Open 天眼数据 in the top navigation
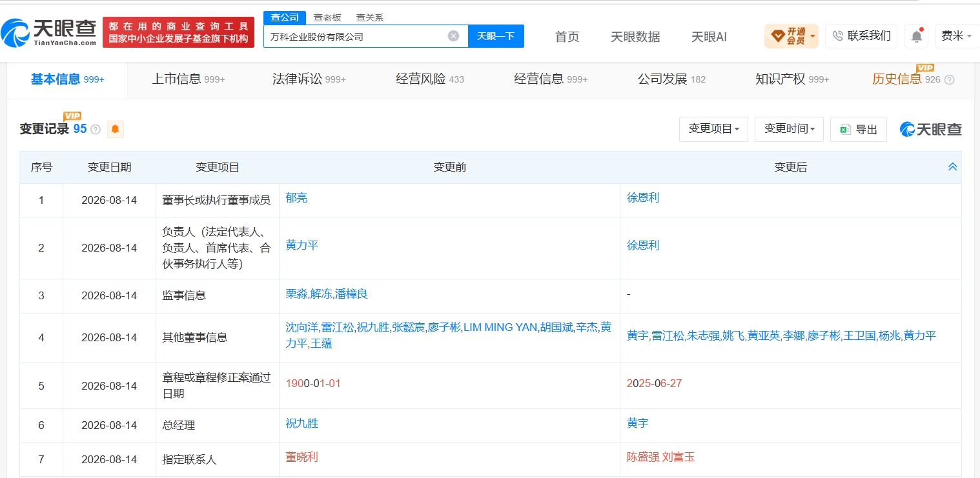 pos(635,37)
